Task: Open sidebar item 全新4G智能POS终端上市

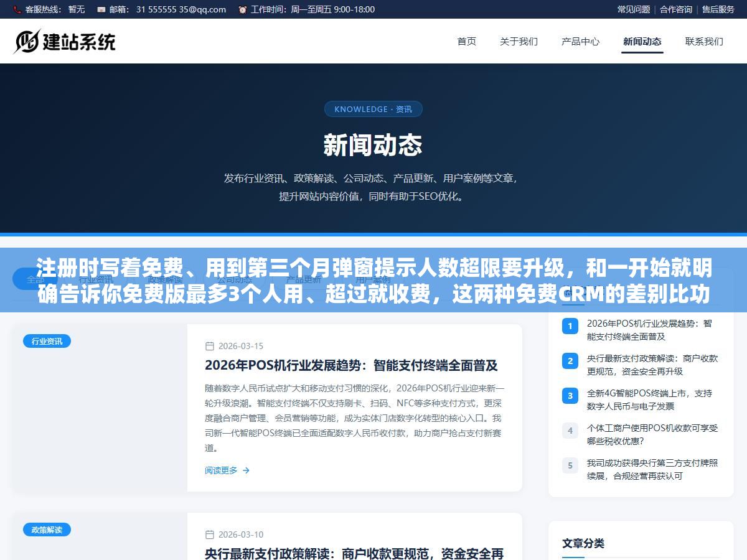Action: tap(649, 399)
